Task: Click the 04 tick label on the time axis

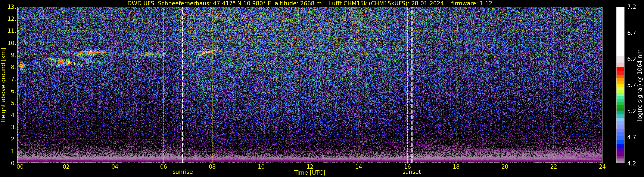Action: tap(115, 167)
